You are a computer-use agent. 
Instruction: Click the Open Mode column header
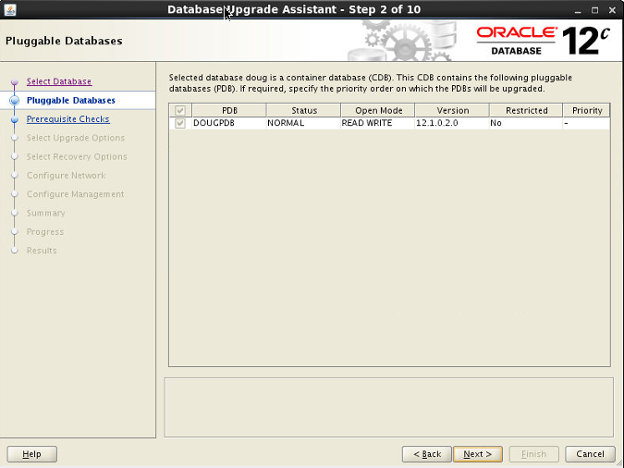tap(377, 110)
